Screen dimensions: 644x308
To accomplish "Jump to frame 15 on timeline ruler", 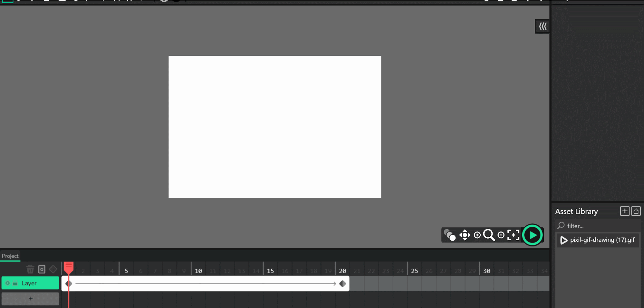I will (x=270, y=271).
